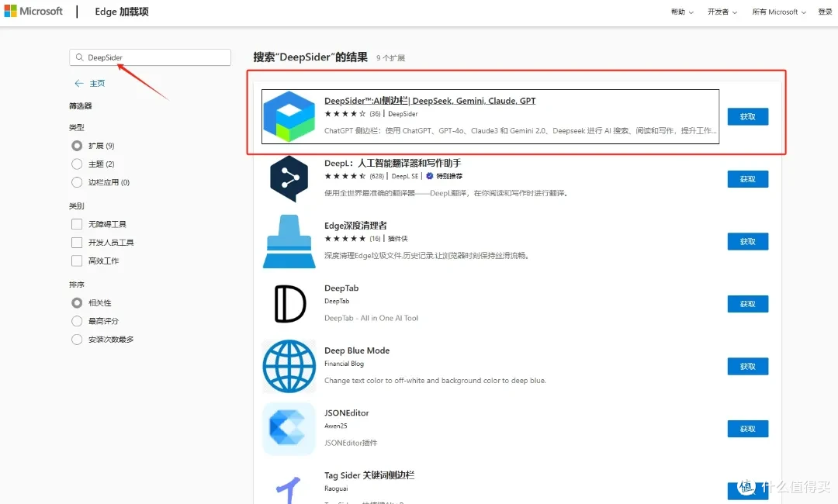Select the 边栏应用 (0) type filter
Screen dimensions: 838x504
click(77, 182)
